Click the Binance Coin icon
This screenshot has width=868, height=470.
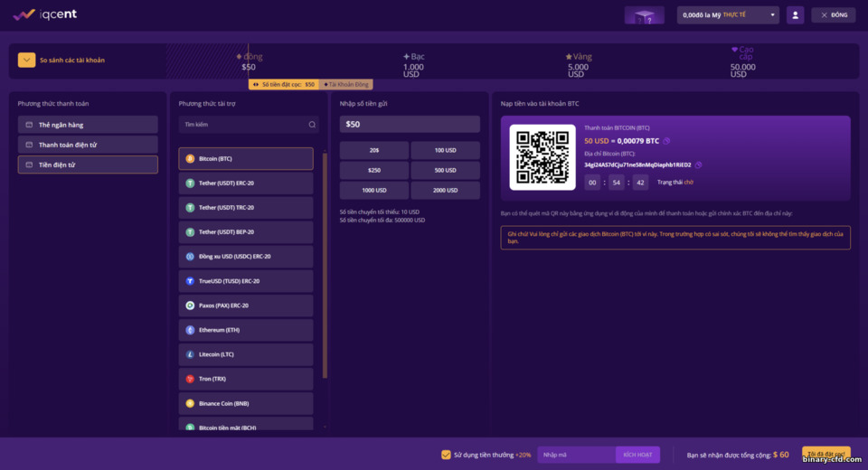(190, 404)
